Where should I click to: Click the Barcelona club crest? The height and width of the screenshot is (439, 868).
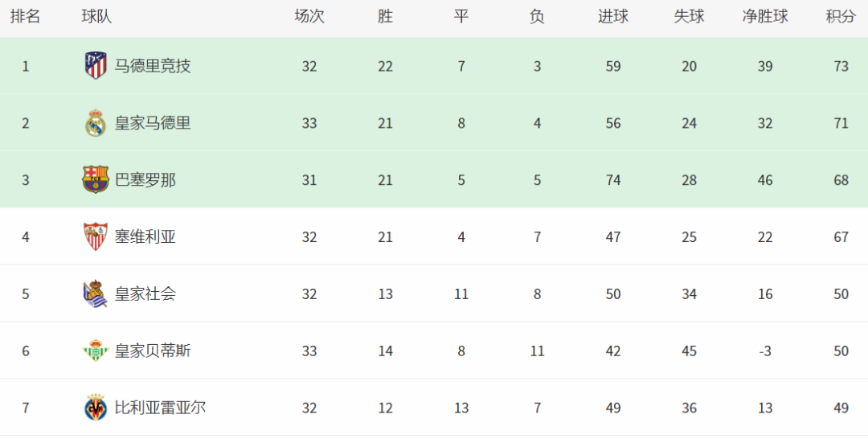[96, 180]
